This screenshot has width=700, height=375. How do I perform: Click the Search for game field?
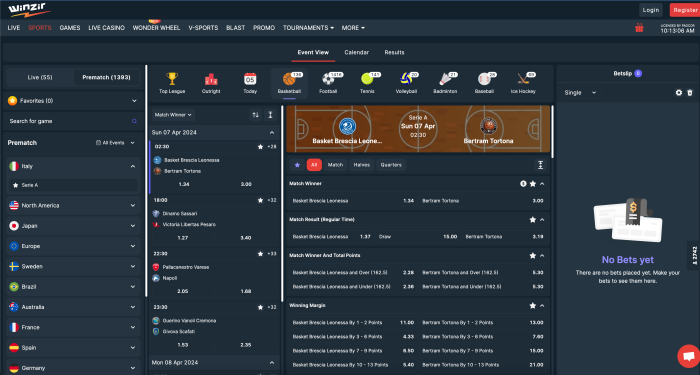click(x=73, y=121)
